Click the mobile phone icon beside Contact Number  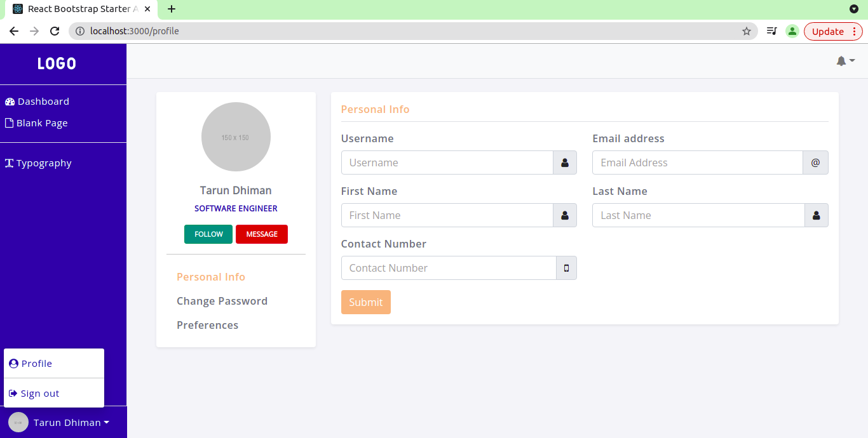[566, 268]
